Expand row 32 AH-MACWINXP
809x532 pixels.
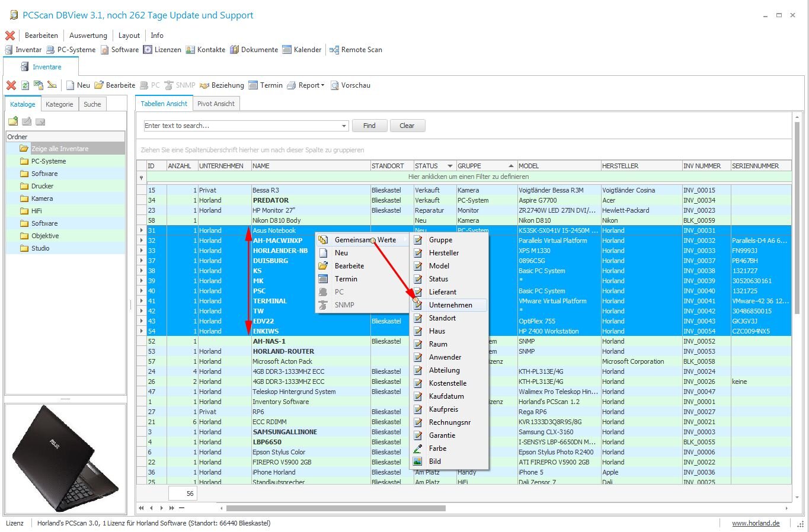click(142, 241)
